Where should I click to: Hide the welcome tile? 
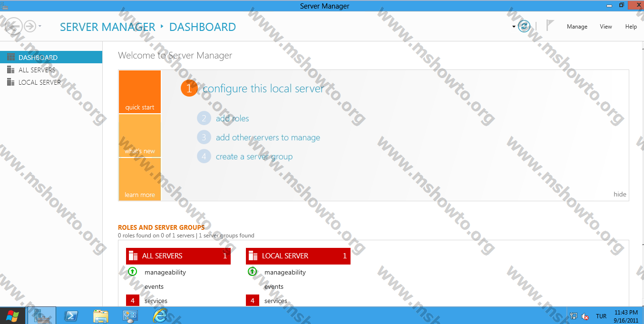[x=620, y=194]
